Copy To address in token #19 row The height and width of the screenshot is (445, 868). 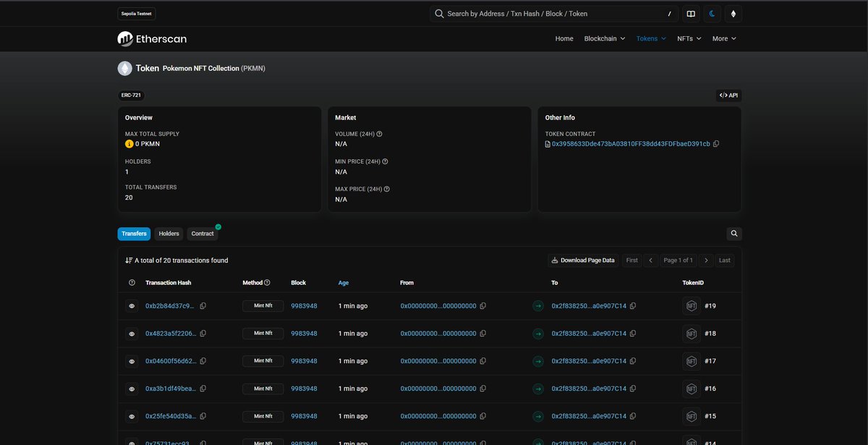[633, 306]
